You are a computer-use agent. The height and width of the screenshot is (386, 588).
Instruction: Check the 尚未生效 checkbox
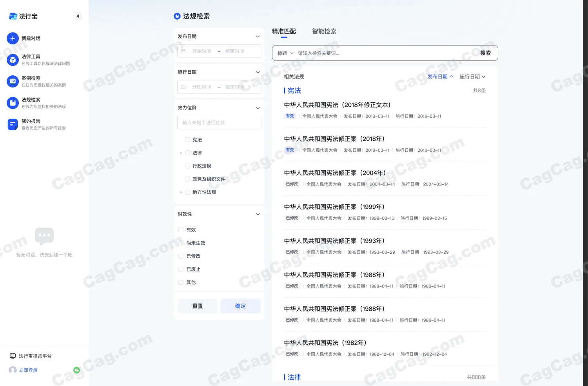click(181, 243)
